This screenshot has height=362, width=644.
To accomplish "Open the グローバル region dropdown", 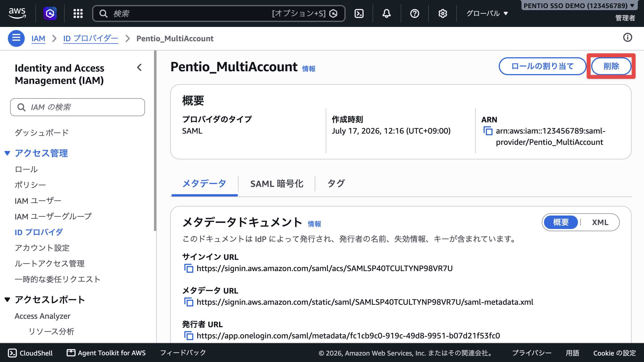I will pos(487,13).
